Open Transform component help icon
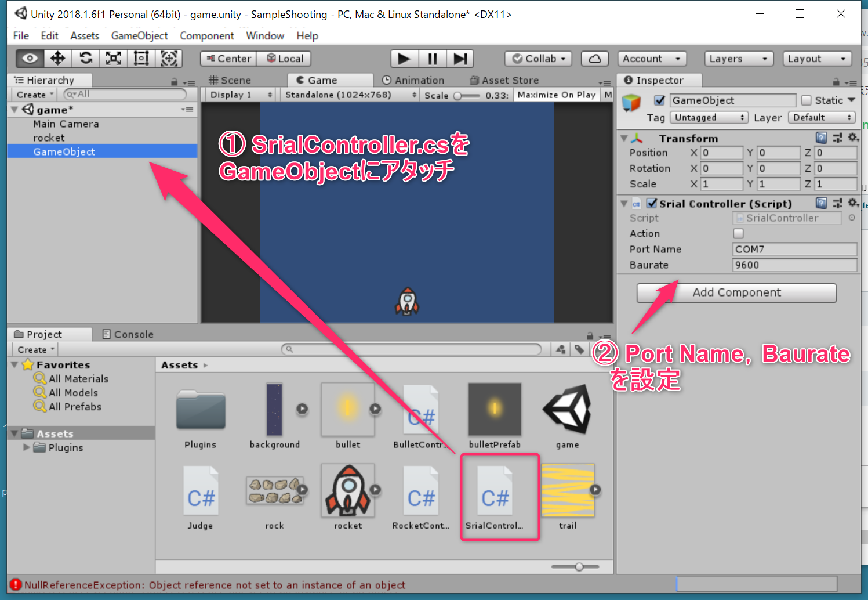 821,138
